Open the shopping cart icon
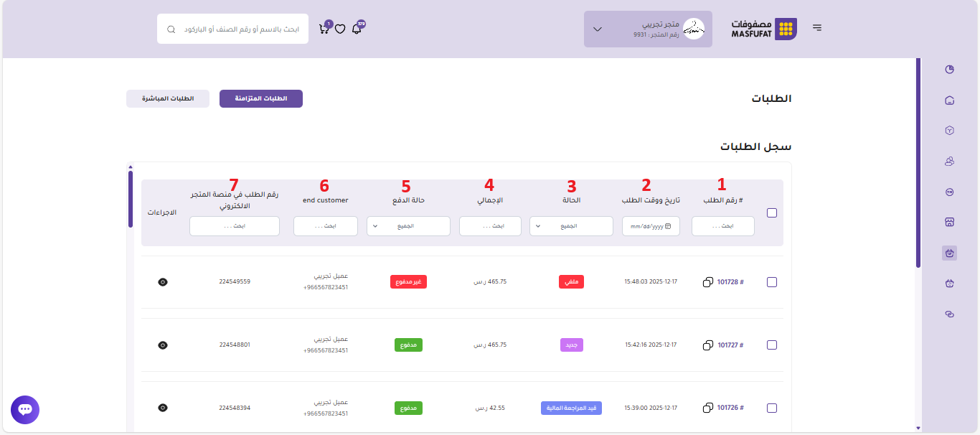 click(x=324, y=29)
